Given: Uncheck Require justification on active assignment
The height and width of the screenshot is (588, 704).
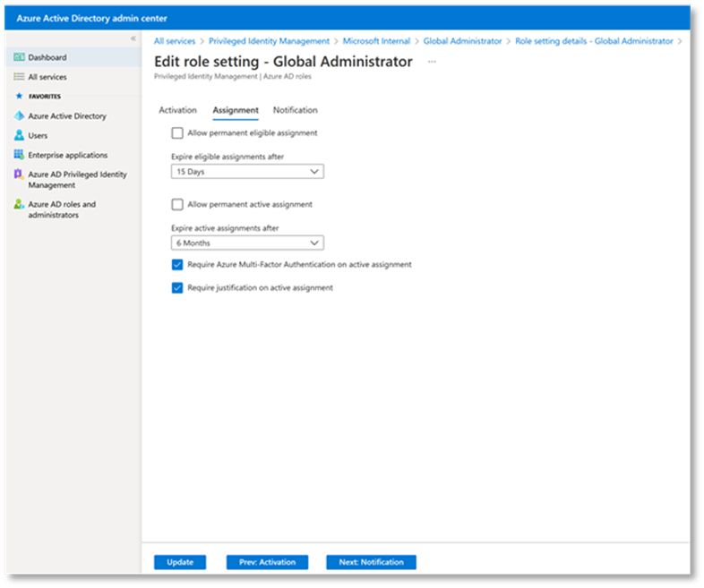Looking at the screenshot, I should click(177, 288).
